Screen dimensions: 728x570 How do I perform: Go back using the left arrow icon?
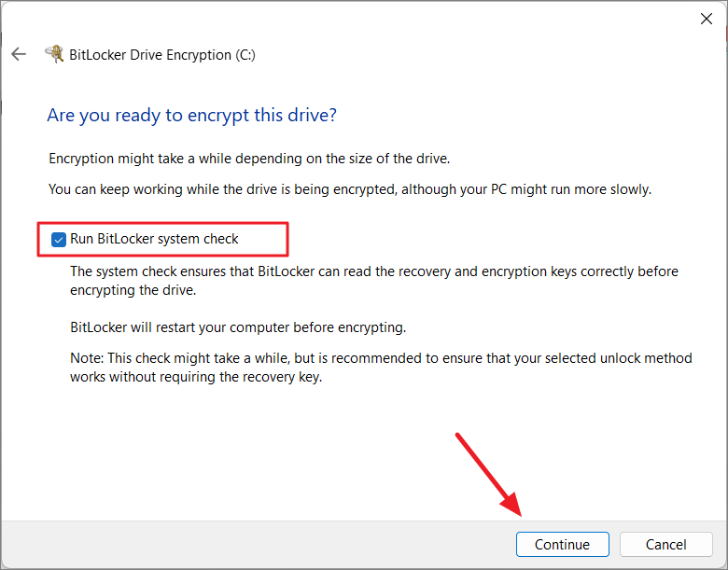19,54
